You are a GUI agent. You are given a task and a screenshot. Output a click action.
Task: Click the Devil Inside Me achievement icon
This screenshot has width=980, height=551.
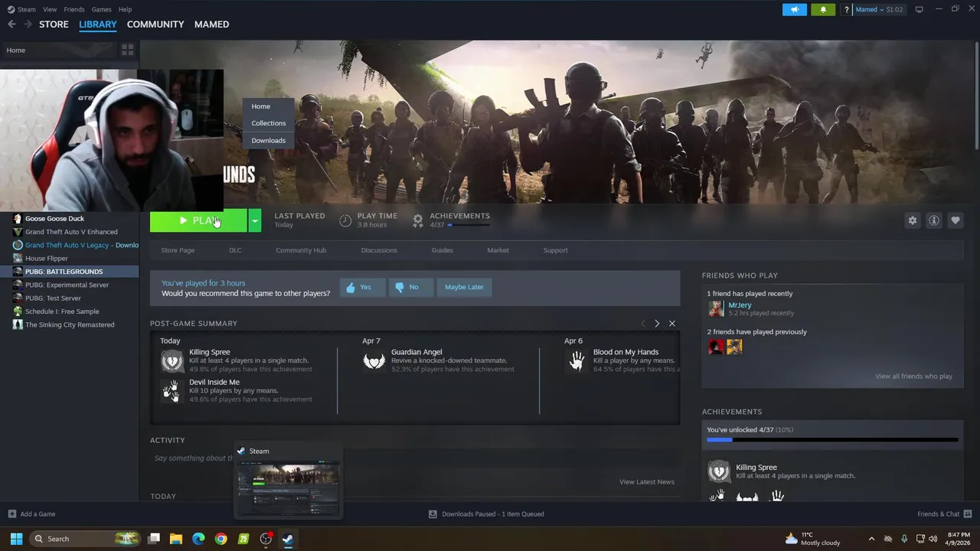click(171, 390)
